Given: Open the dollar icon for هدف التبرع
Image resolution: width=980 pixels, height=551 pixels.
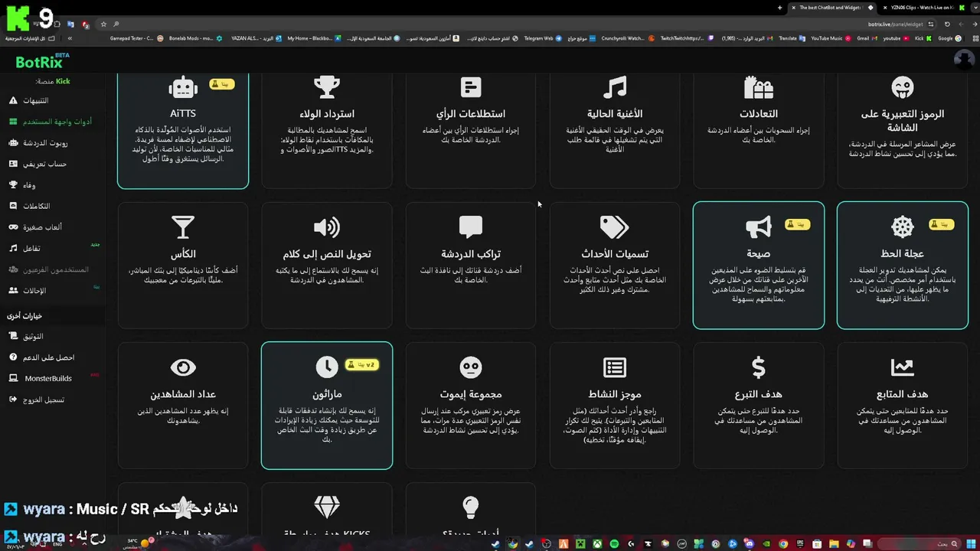Looking at the screenshot, I should point(759,367).
